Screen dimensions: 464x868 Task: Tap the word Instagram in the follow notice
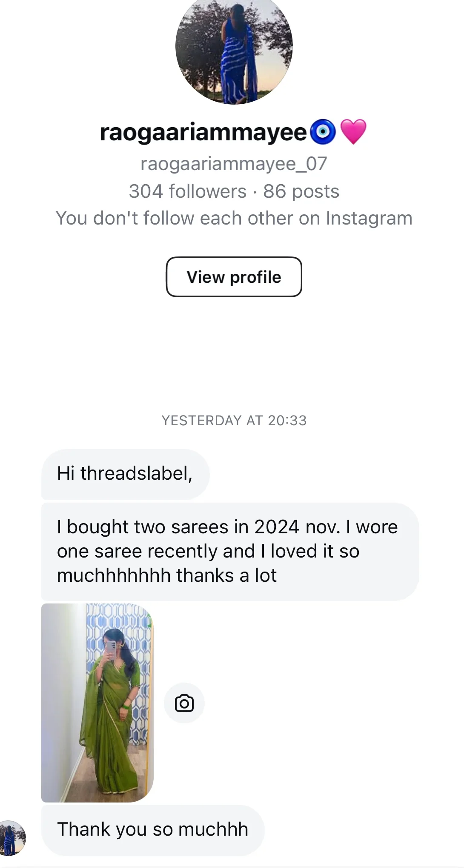tap(369, 218)
